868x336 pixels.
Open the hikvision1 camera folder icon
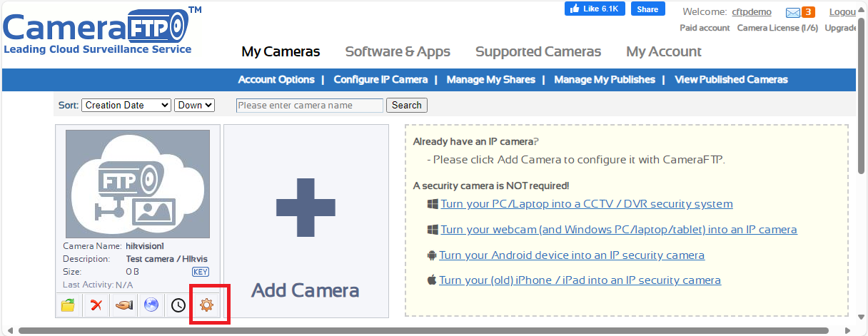tap(69, 305)
